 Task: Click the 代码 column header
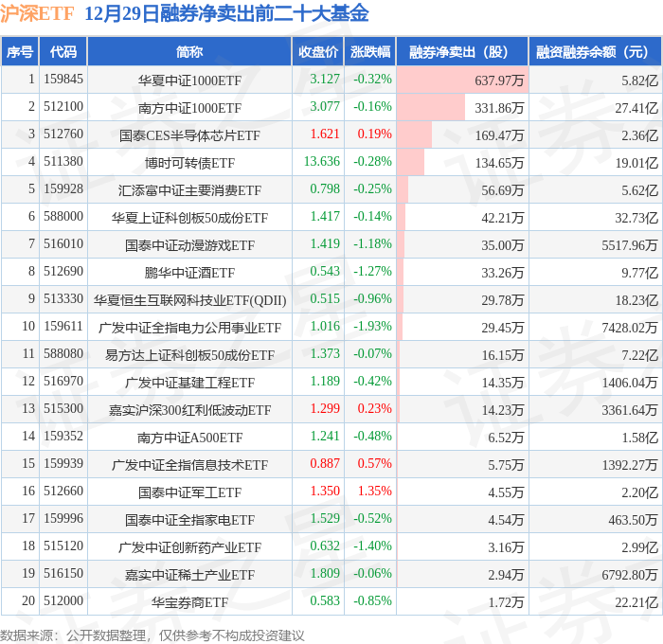(x=63, y=51)
